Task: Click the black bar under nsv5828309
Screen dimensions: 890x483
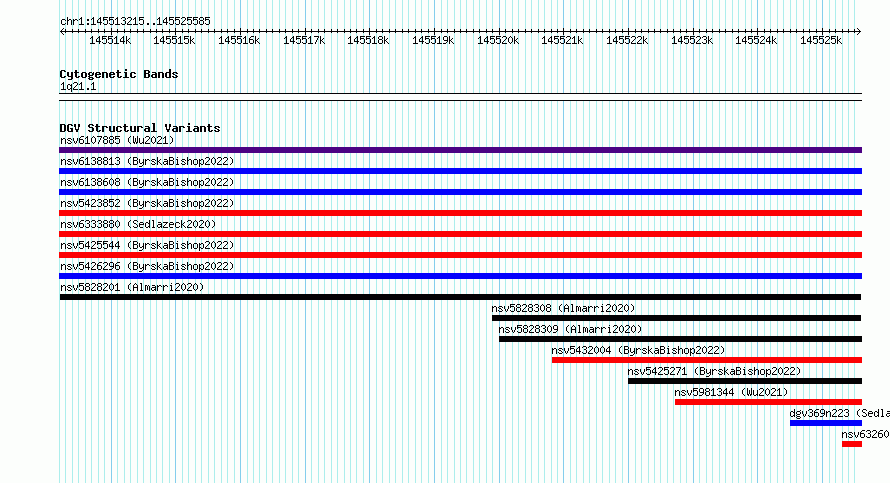Action: [681, 339]
